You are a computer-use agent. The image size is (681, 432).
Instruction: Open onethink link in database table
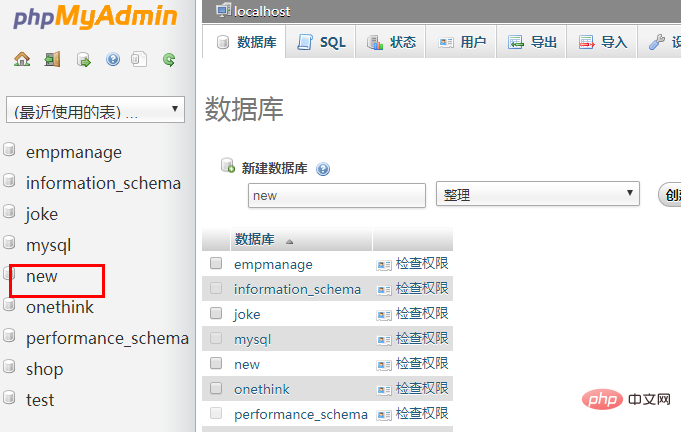(261, 389)
